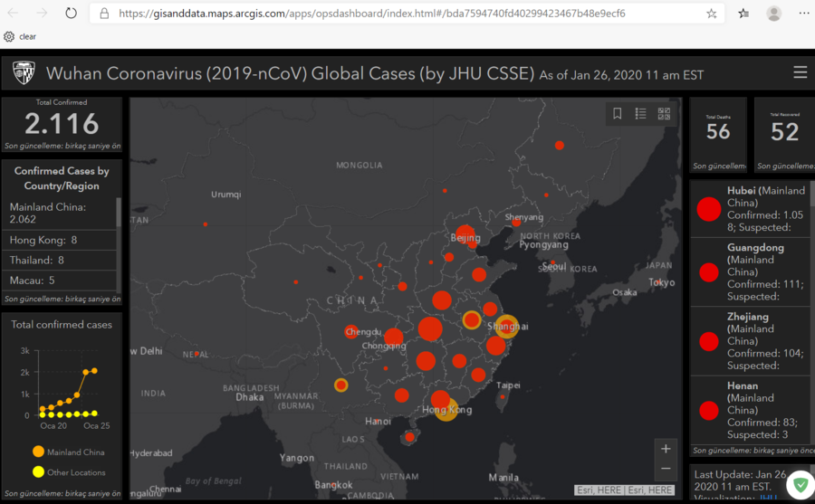Click the red case circle on Beijing

pos(465,234)
